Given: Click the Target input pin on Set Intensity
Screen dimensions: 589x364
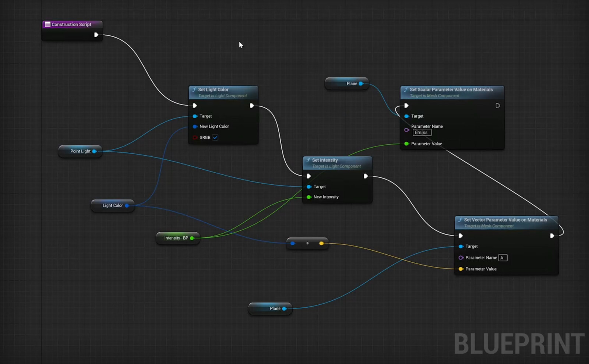Looking at the screenshot, I should (x=308, y=187).
